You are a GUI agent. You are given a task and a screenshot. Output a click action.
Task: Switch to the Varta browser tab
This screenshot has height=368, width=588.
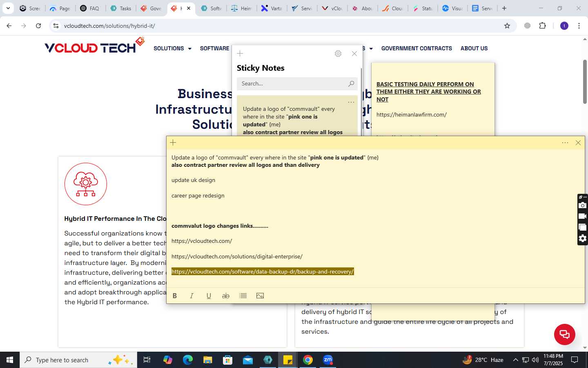coord(272,8)
